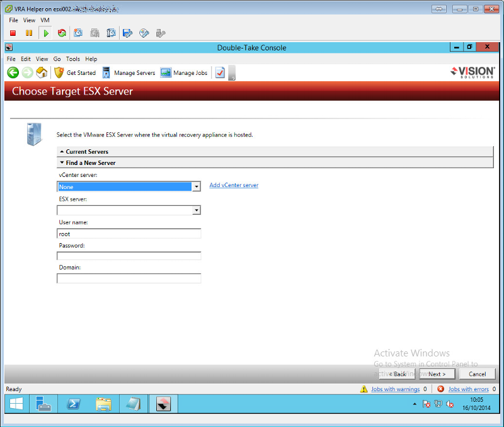504x427 pixels.
Task: Click the Next button
Action: [x=437, y=374]
